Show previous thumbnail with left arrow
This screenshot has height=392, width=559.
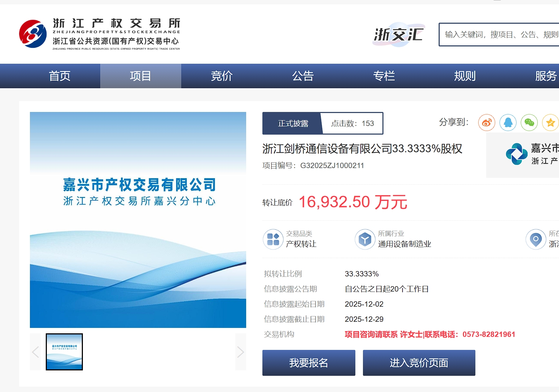click(35, 352)
